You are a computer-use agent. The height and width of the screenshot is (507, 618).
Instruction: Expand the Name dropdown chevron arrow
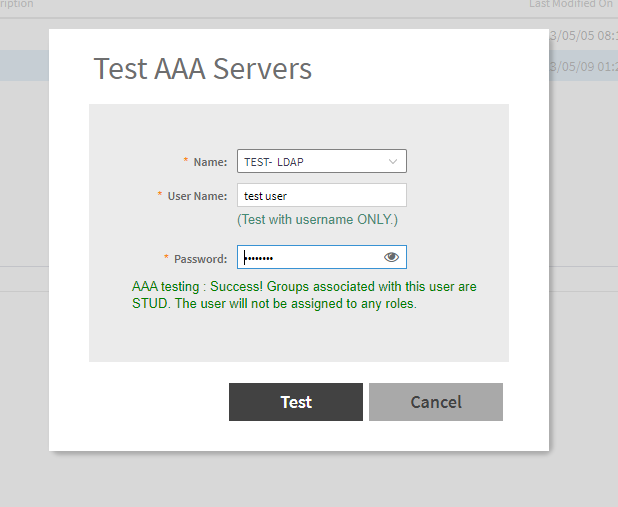392,161
